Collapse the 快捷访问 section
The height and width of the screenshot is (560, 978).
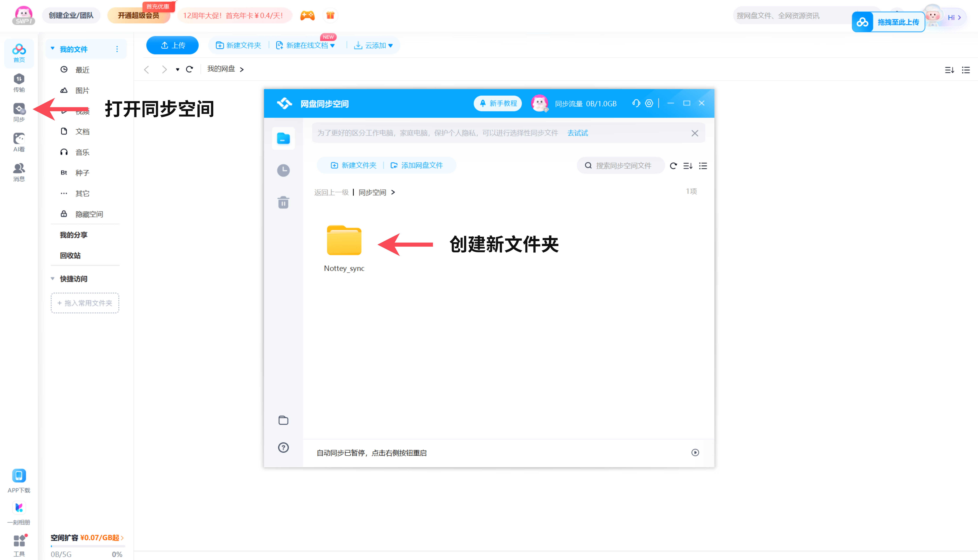point(53,278)
